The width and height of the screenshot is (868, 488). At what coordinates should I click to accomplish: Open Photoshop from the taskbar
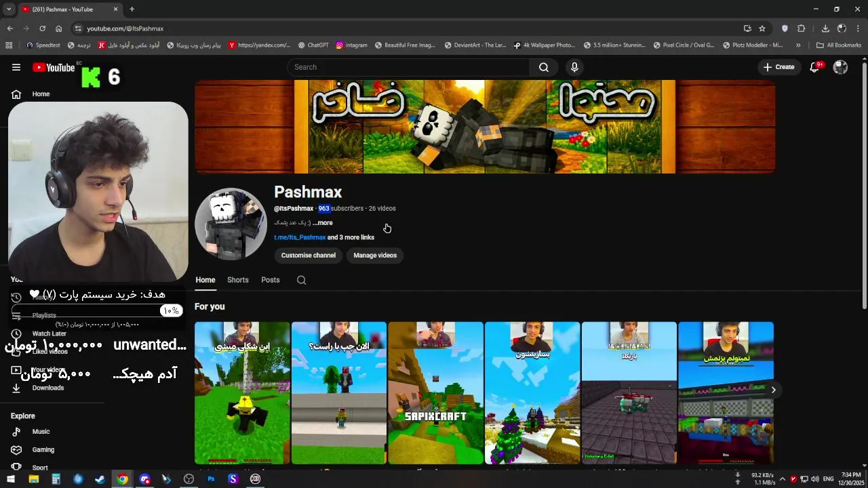coord(211,479)
